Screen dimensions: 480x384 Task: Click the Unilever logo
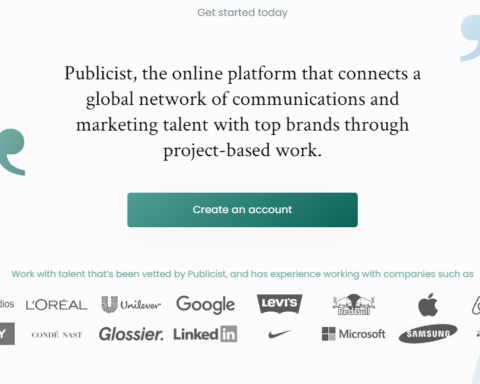point(131,304)
